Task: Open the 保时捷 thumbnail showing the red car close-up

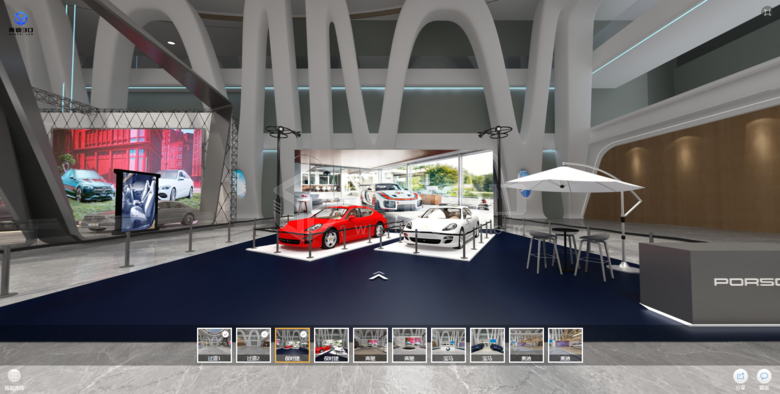Action: tap(331, 345)
